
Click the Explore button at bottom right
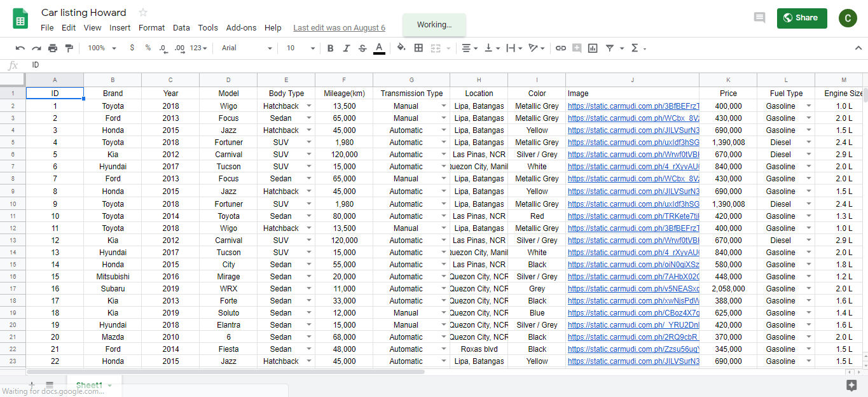(851, 385)
